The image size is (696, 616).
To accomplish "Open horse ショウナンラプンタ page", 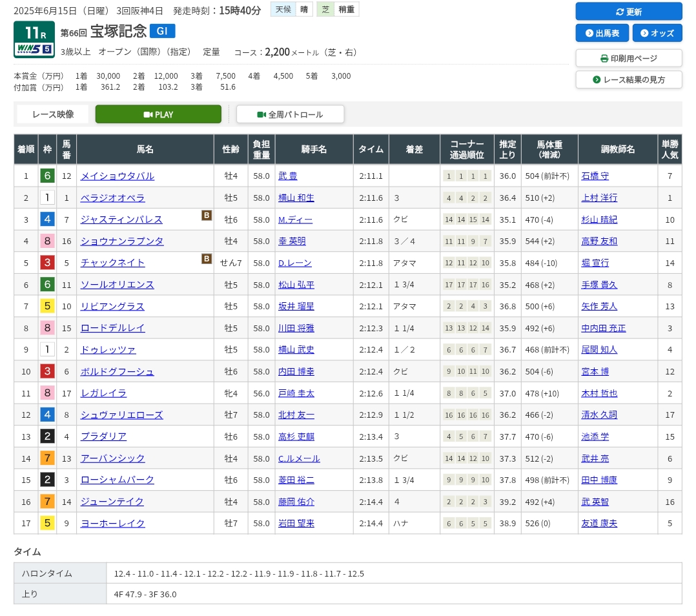I will (x=121, y=241).
